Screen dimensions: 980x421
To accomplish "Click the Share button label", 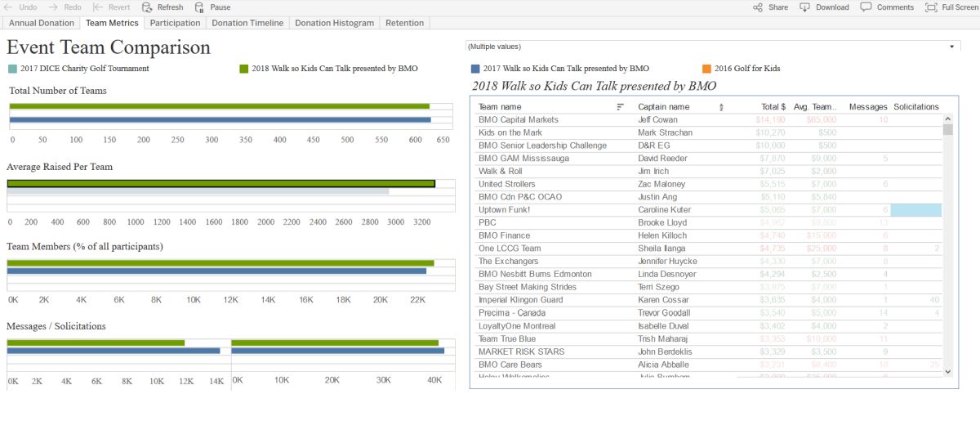I will coord(778,7).
